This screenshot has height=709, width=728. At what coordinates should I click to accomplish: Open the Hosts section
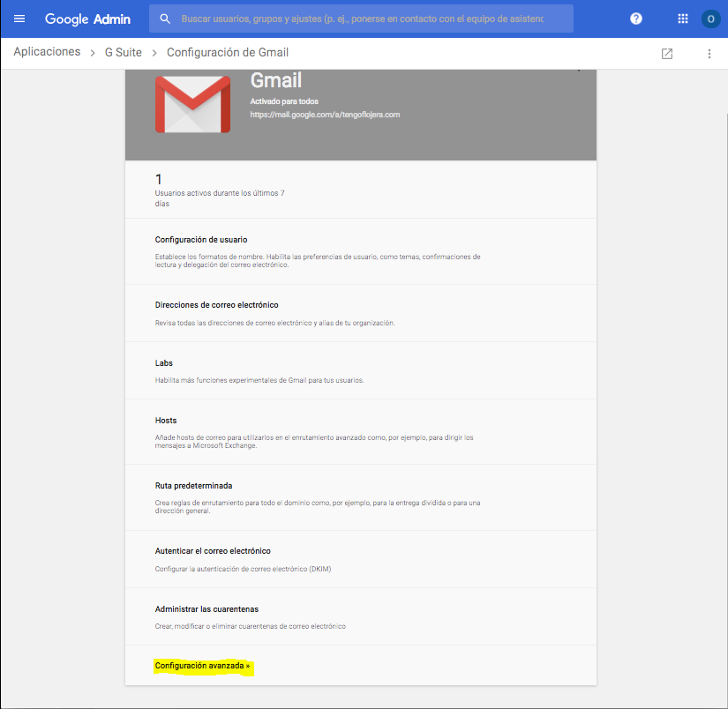coord(361,432)
